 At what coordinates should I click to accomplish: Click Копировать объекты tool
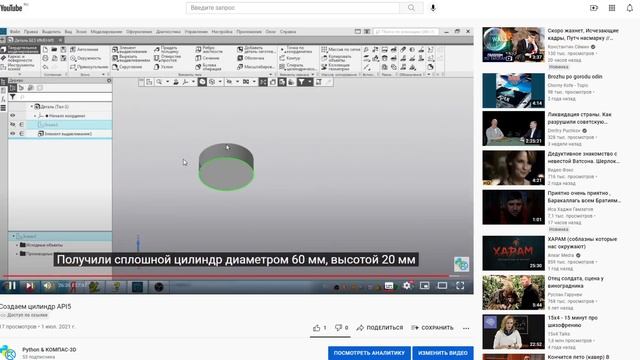pos(336,58)
